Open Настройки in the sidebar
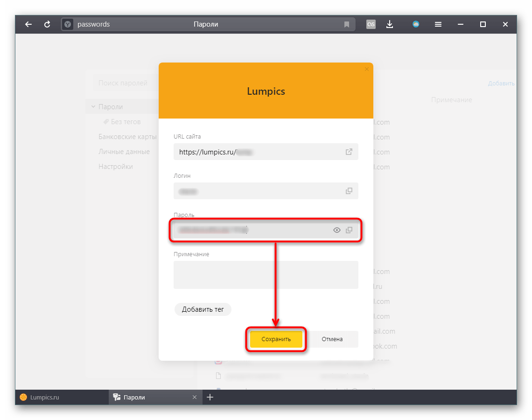 tap(115, 166)
